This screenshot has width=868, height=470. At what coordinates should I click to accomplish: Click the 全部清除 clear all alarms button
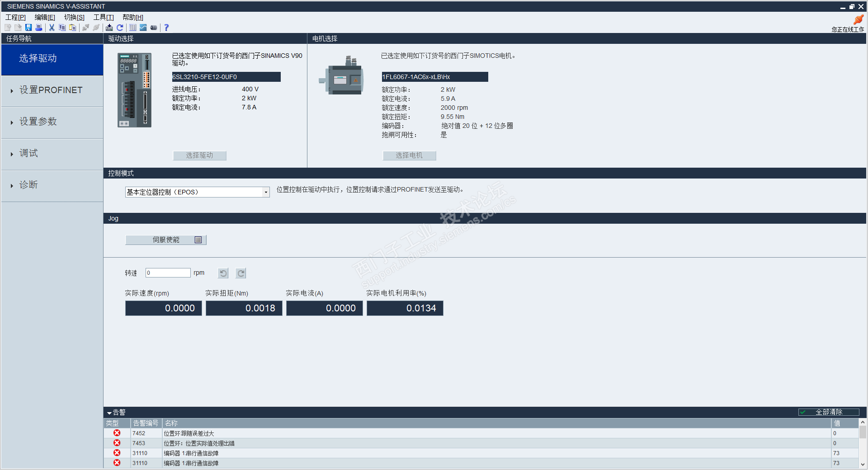829,412
